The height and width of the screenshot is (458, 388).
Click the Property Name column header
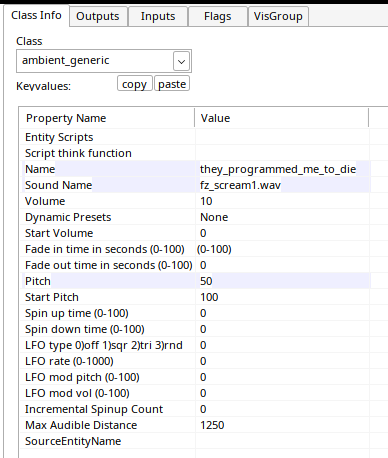coord(107,118)
